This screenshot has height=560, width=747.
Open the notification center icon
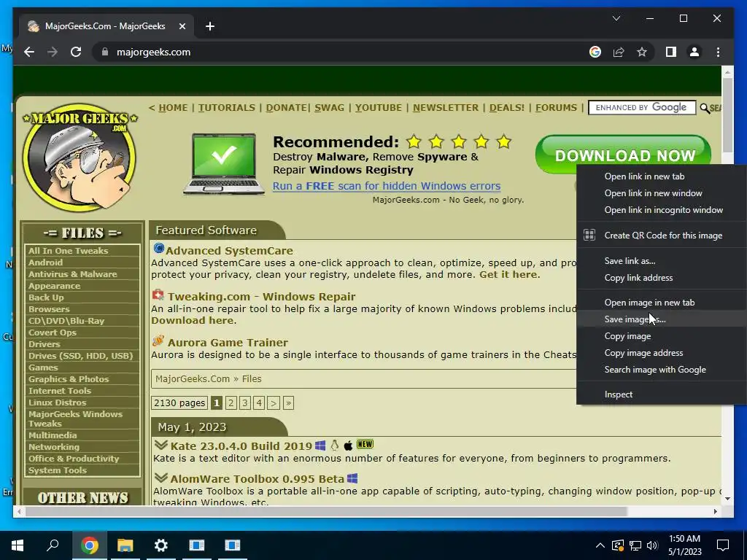coord(723,545)
